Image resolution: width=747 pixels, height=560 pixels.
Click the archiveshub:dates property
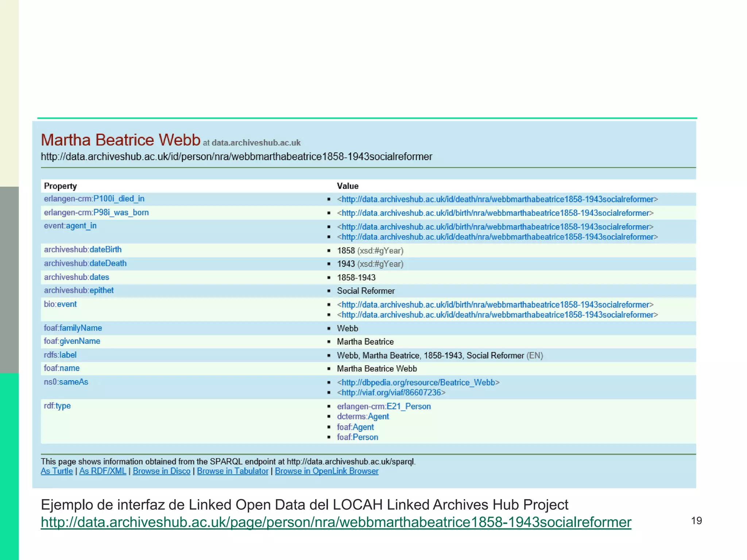click(77, 277)
